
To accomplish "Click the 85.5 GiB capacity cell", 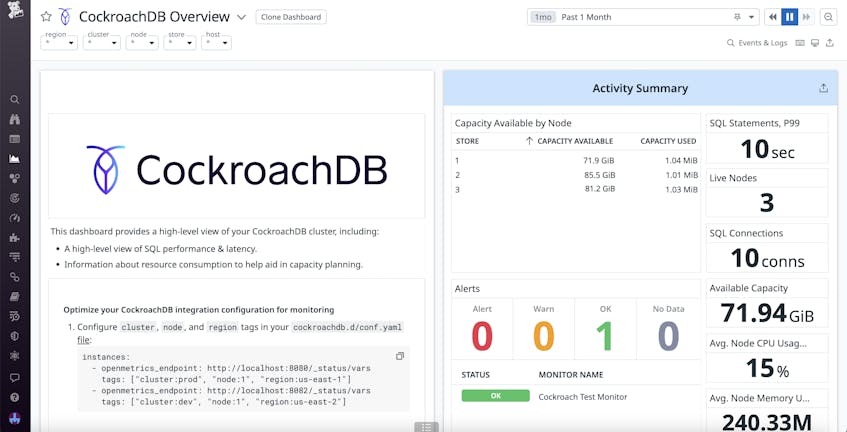I will [x=599, y=175].
